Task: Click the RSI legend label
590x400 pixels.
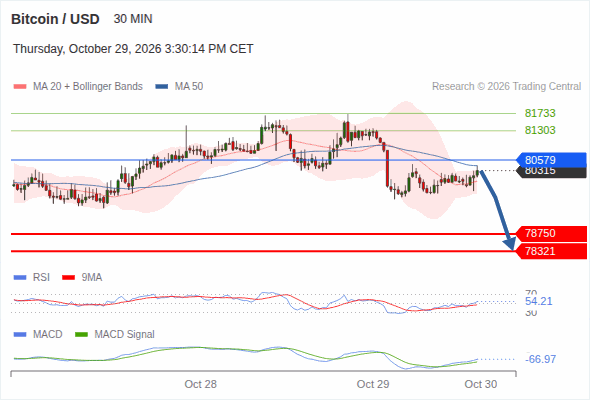Action: 41,278
